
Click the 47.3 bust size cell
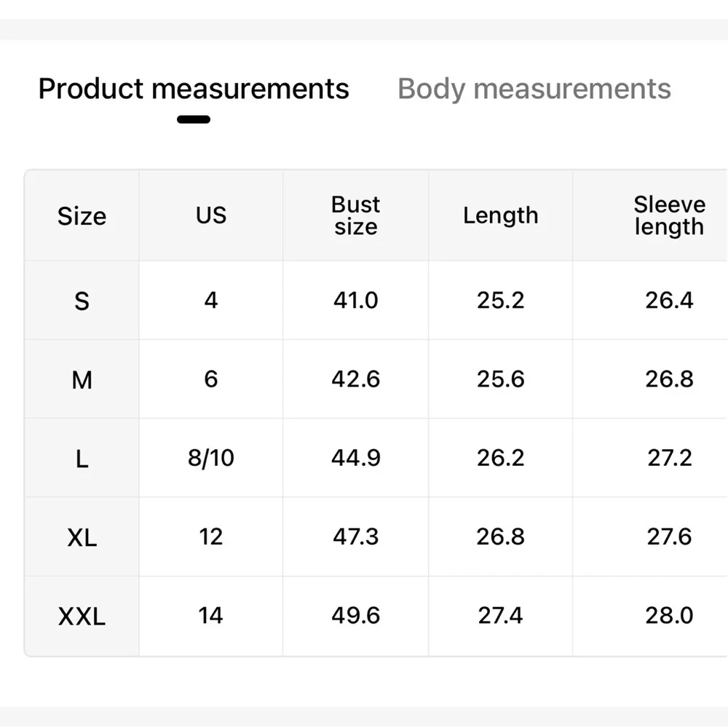[x=356, y=537]
